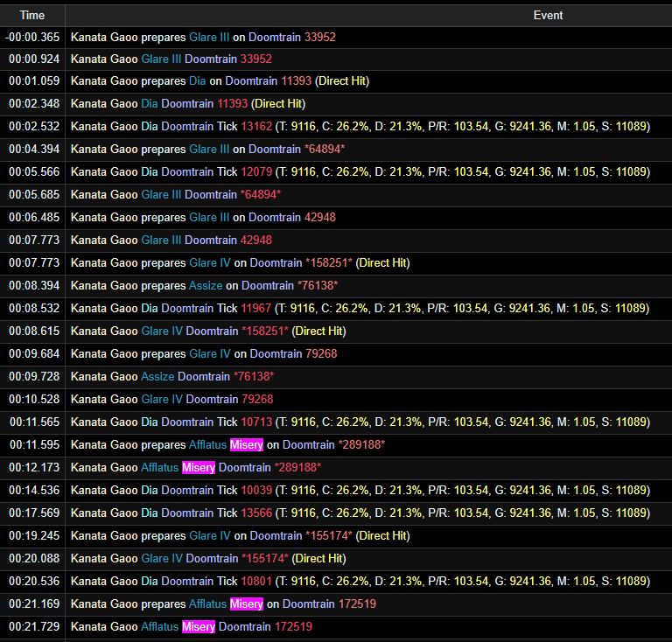This screenshot has width=672, height=642.
Task: Click Direct Hit label in the 00:20.088 row
Action: 318,558
